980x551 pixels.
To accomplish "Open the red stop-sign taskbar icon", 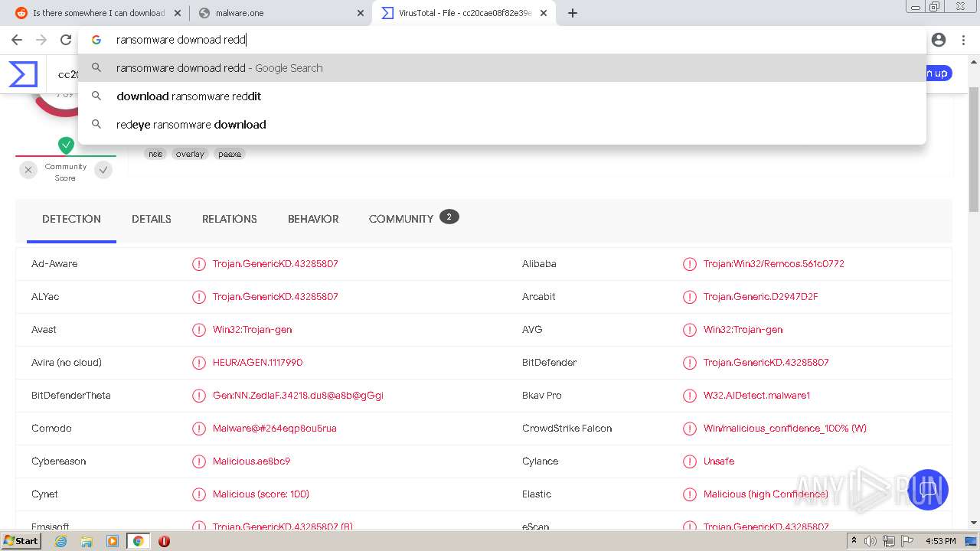I will [164, 541].
